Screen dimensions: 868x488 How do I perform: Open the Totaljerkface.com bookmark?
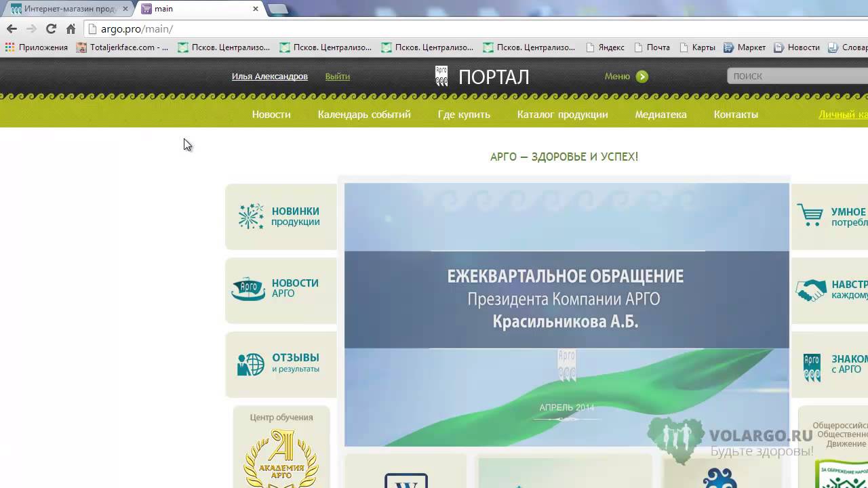[x=123, y=47]
